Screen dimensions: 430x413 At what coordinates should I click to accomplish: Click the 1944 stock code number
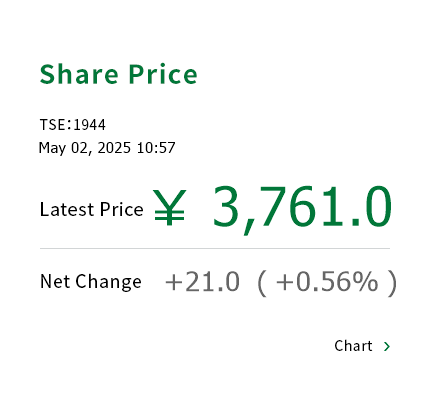89,125
